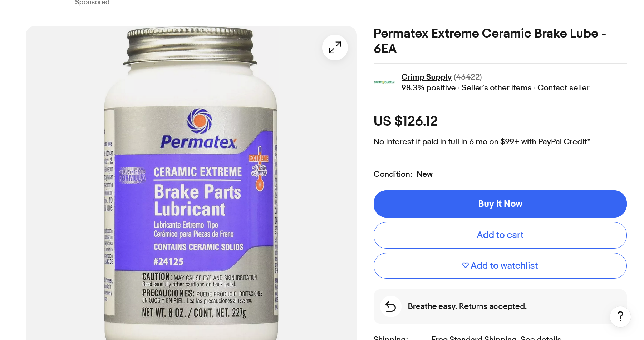The height and width of the screenshot is (340, 644).
Task: Open the help question mark button
Action: [x=620, y=316]
